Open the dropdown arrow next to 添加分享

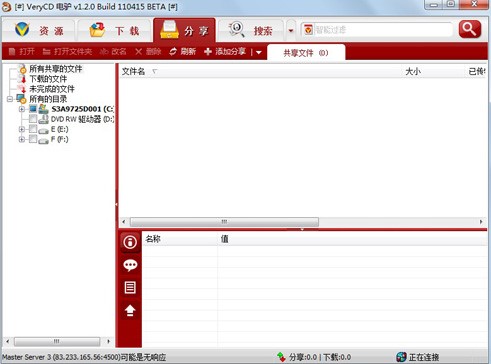click(258, 52)
